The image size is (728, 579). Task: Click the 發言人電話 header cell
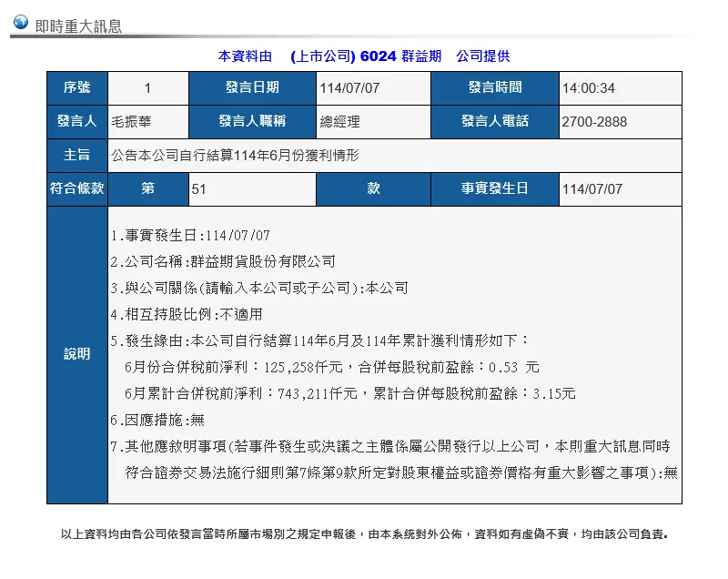(495, 122)
